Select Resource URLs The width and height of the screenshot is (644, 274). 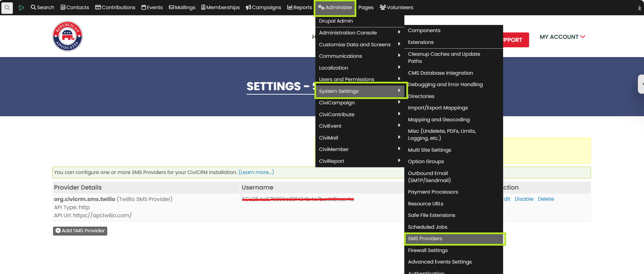click(453, 204)
